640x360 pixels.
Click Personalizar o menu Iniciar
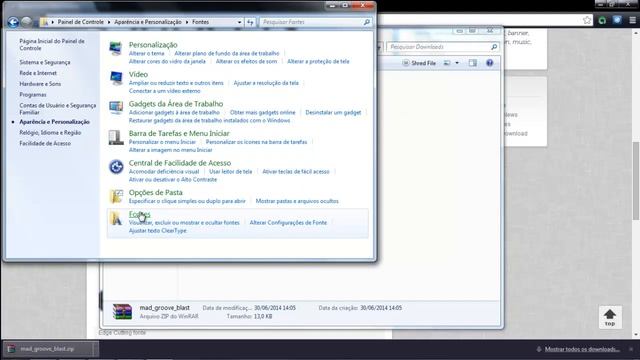162,142
